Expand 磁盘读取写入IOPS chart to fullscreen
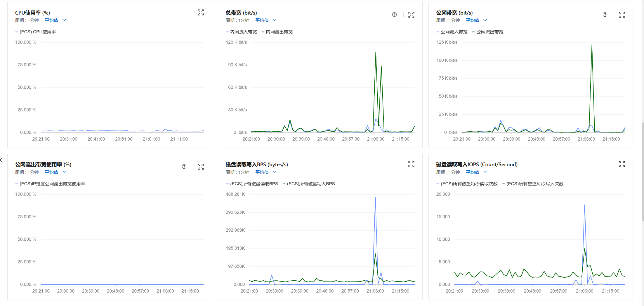This screenshot has height=306, width=644. (622, 164)
